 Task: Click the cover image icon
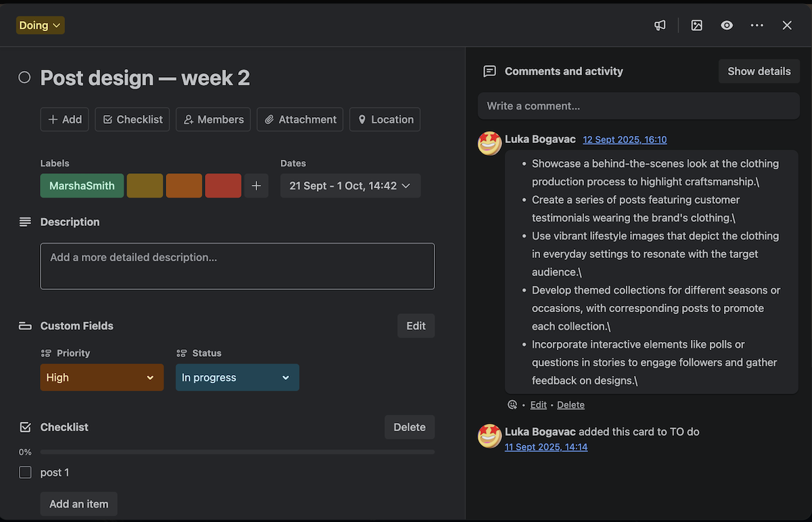click(x=696, y=25)
